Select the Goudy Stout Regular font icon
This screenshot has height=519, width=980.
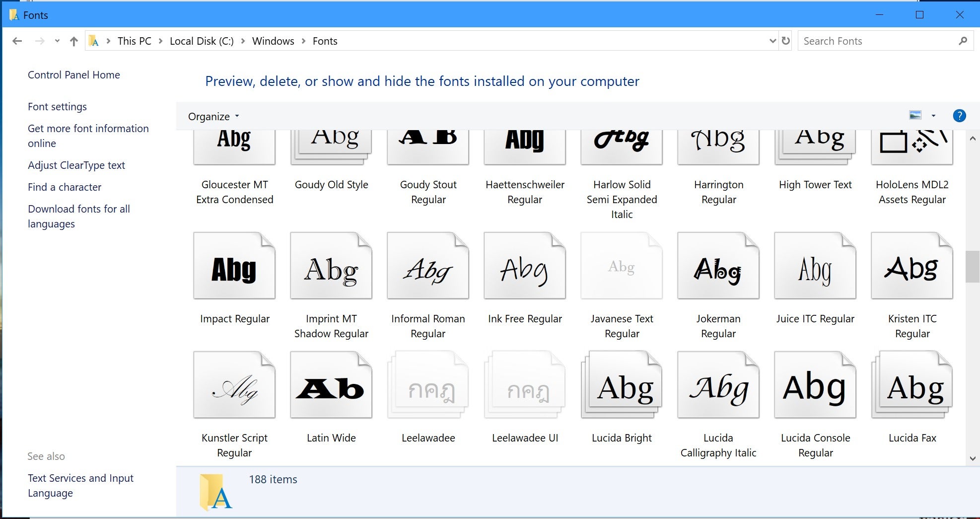coord(428,148)
